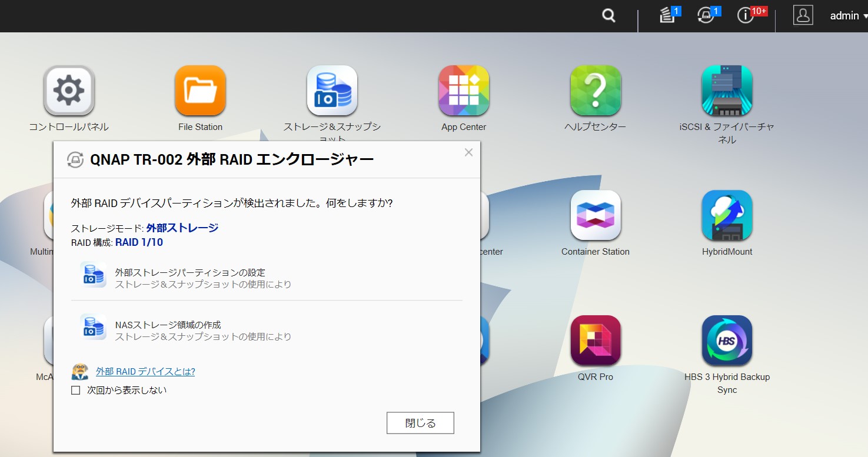
Task: Expand the admin user dropdown
Action: [x=848, y=16]
